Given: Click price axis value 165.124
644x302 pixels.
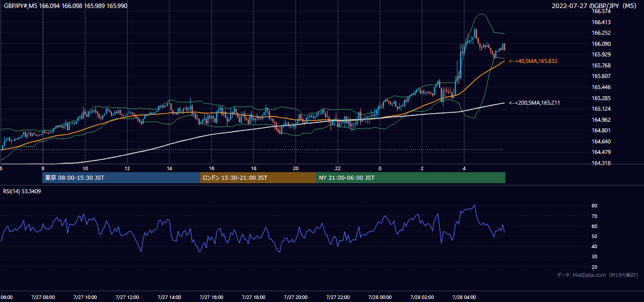Looking at the screenshot, I should click(x=601, y=109).
